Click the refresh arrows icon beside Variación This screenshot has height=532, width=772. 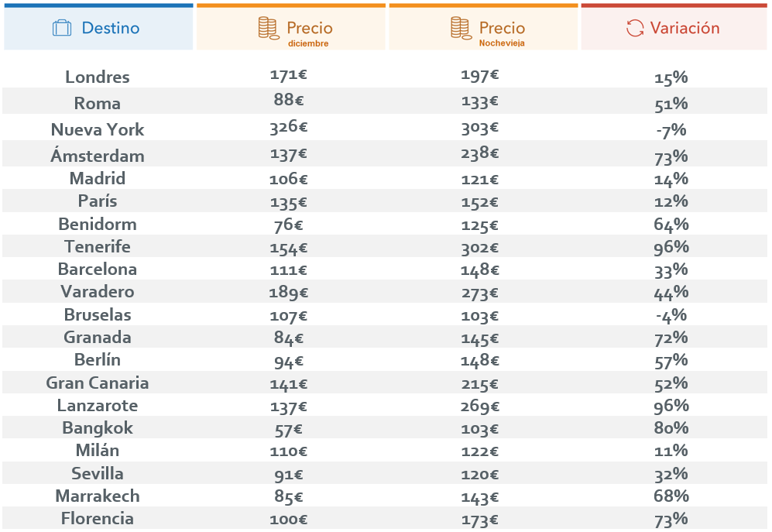(635, 28)
